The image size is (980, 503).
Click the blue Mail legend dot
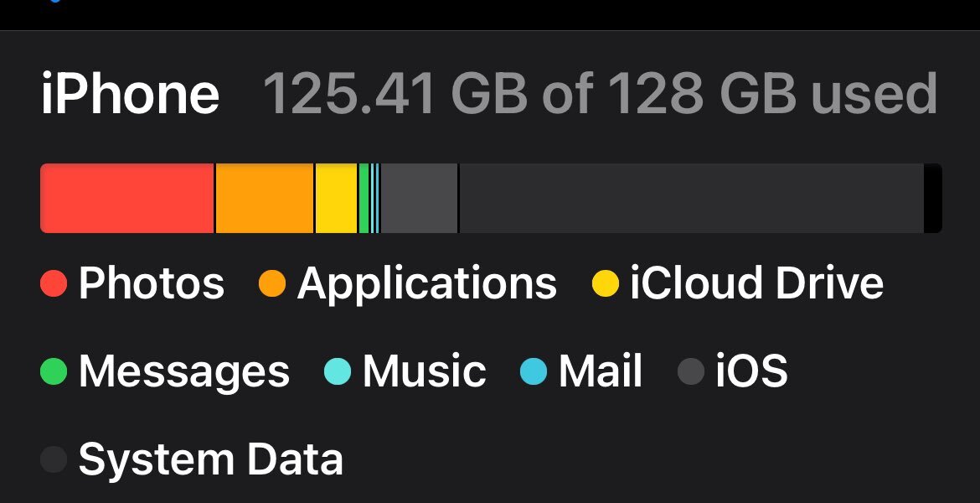(x=534, y=371)
